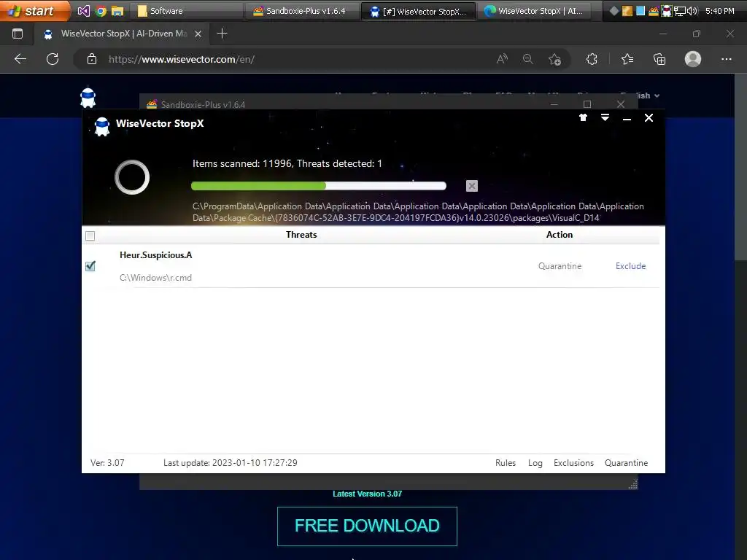Click the StopX robot tray icon
The image size is (747, 560).
[x=667, y=10]
